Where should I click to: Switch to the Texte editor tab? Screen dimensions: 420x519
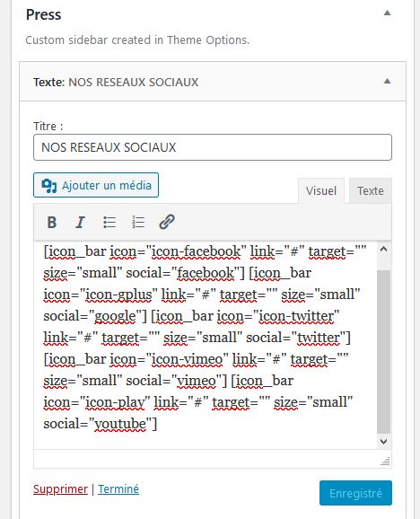[371, 191]
